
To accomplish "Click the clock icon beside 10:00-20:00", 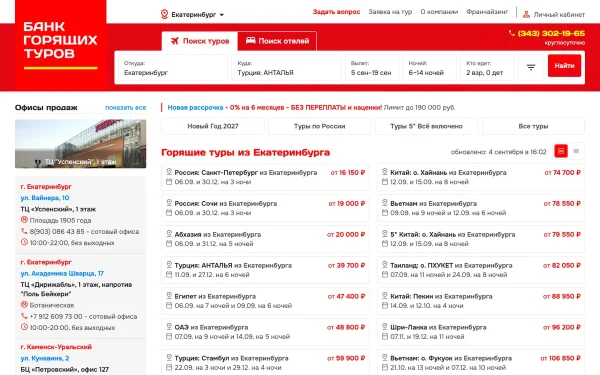I will point(24,327).
